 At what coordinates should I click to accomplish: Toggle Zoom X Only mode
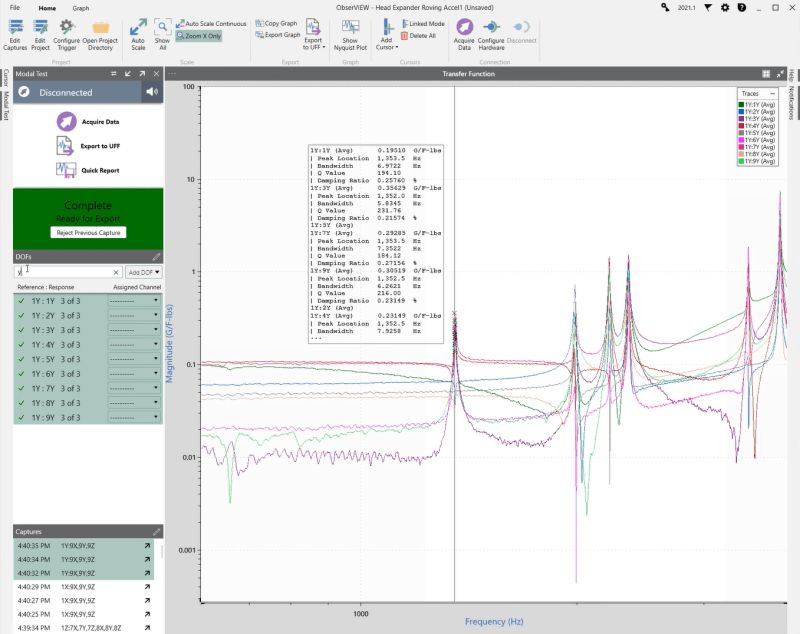(x=198, y=36)
